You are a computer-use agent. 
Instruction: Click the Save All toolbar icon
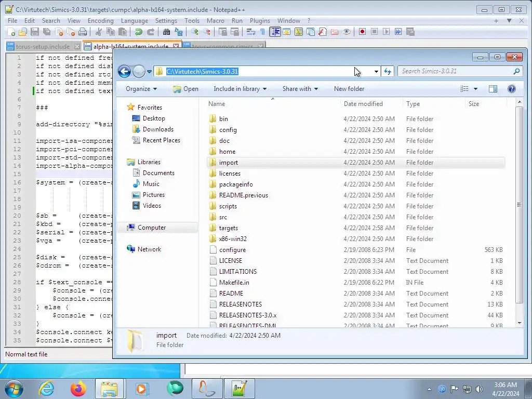[x=46, y=32]
